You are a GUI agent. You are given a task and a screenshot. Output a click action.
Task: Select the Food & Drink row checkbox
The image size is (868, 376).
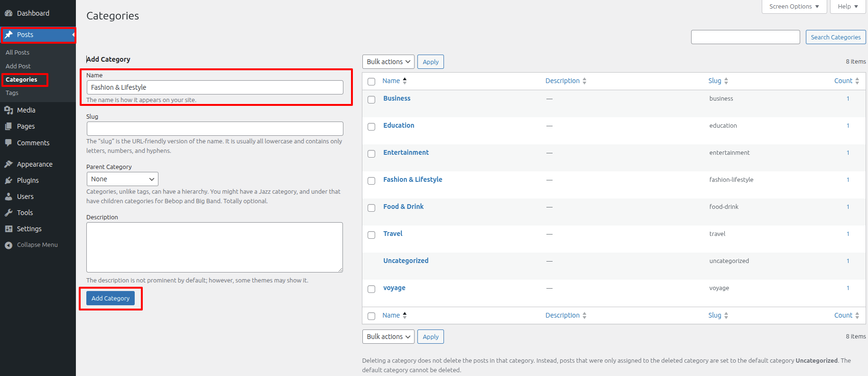pyautogui.click(x=371, y=207)
